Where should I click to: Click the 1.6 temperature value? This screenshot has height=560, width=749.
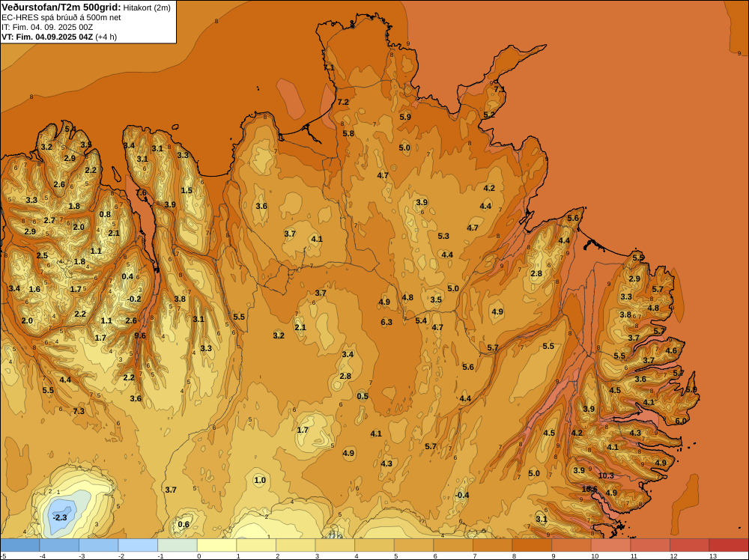tap(34, 289)
